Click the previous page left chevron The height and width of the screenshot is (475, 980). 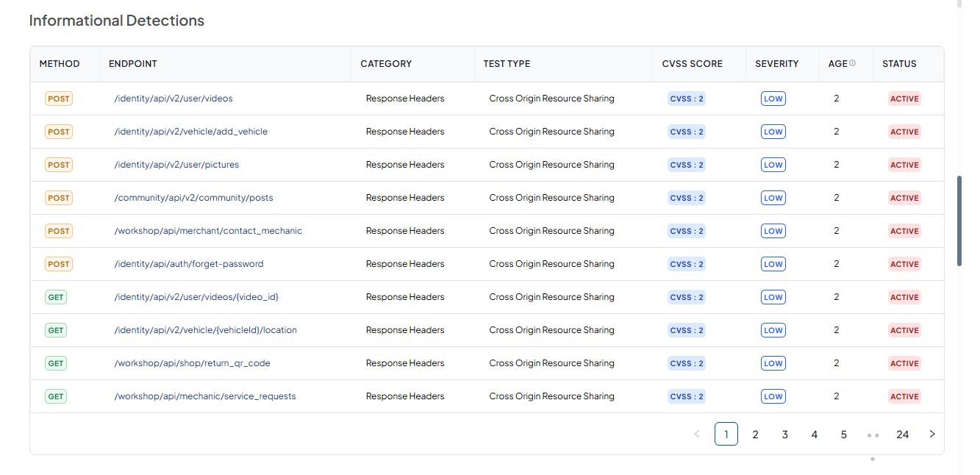697,434
